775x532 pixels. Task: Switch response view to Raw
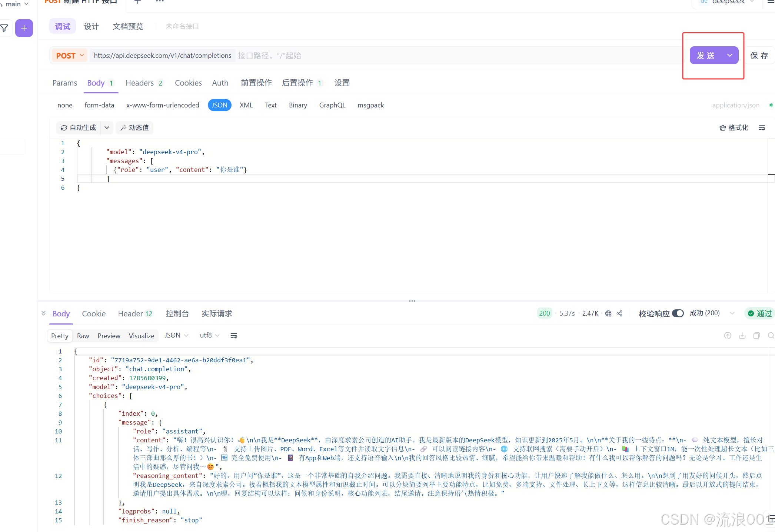(x=83, y=336)
